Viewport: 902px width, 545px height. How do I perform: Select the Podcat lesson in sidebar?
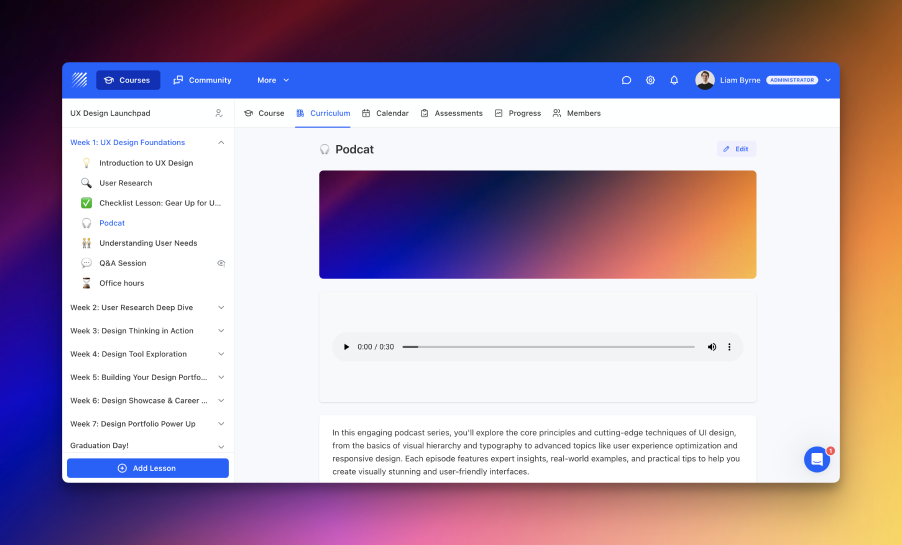[x=112, y=223]
